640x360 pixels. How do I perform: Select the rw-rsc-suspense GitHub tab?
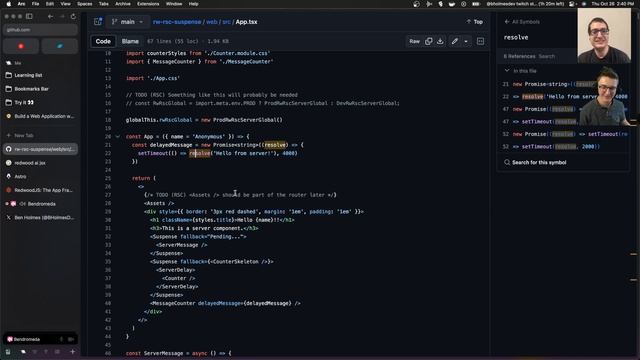tap(40, 149)
